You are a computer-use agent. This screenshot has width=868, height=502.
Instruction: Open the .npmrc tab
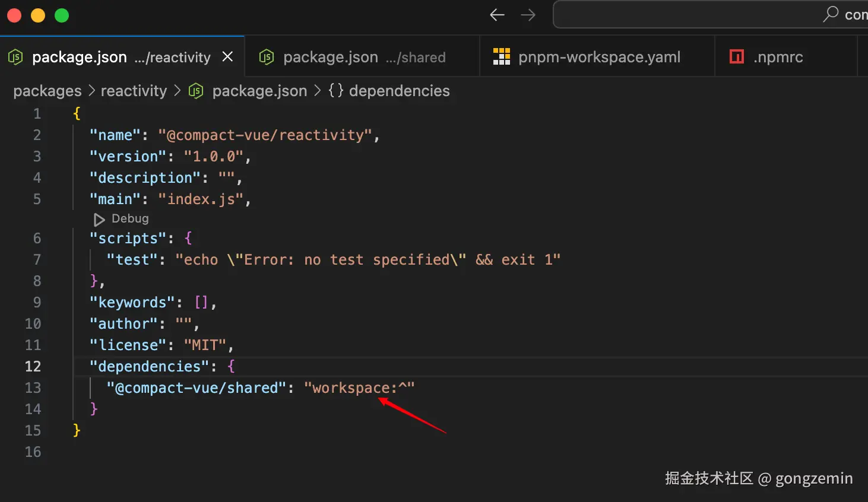point(778,57)
